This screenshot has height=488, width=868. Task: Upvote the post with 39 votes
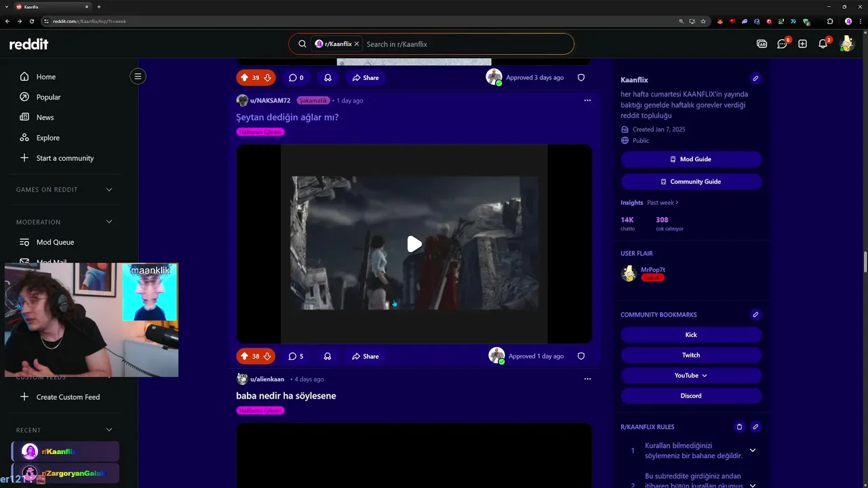coord(244,78)
